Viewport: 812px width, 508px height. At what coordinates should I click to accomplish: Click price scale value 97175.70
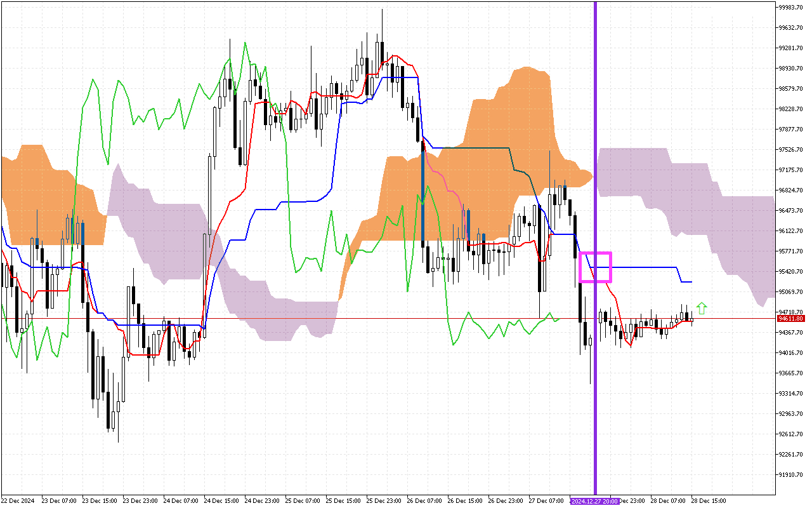click(x=790, y=170)
